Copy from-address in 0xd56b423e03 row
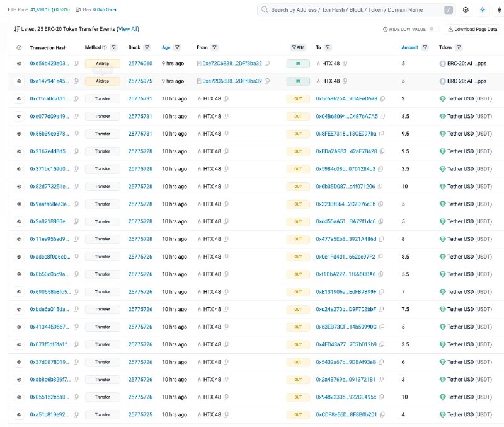 267,64
